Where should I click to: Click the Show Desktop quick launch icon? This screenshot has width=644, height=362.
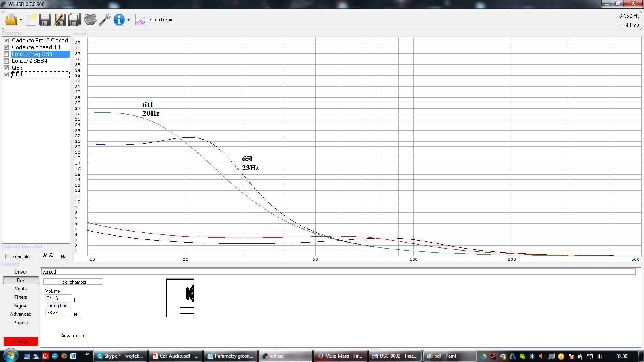[x=27, y=356]
